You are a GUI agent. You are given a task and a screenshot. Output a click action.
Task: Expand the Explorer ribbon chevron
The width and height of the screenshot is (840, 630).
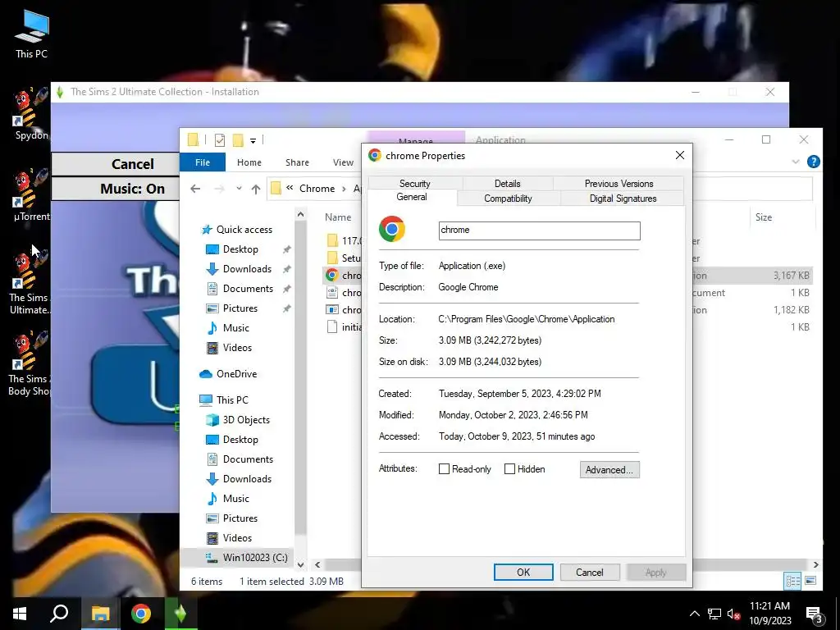click(x=796, y=162)
